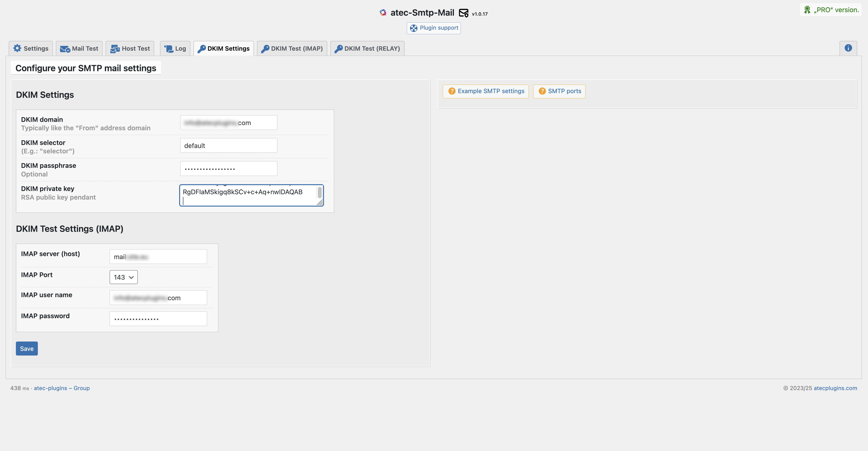This screenshot has width=868, height=451.
Task: Open the Mail Test tab
Action: (x=79, y=49)
